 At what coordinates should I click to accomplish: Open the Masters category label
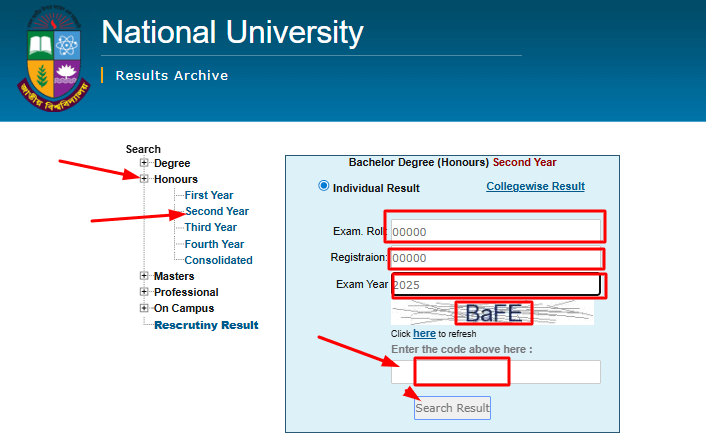point(174,276)
